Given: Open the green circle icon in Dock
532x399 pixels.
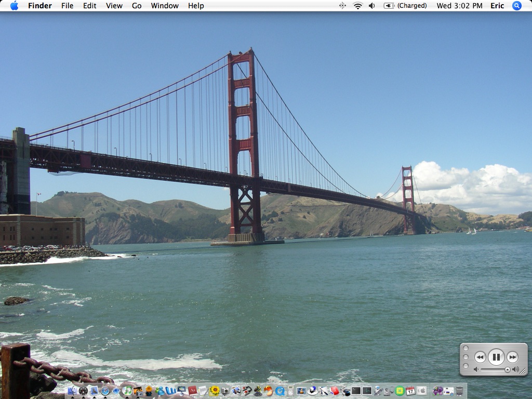Looking at the screenshot, I should [x=400, y=391].
